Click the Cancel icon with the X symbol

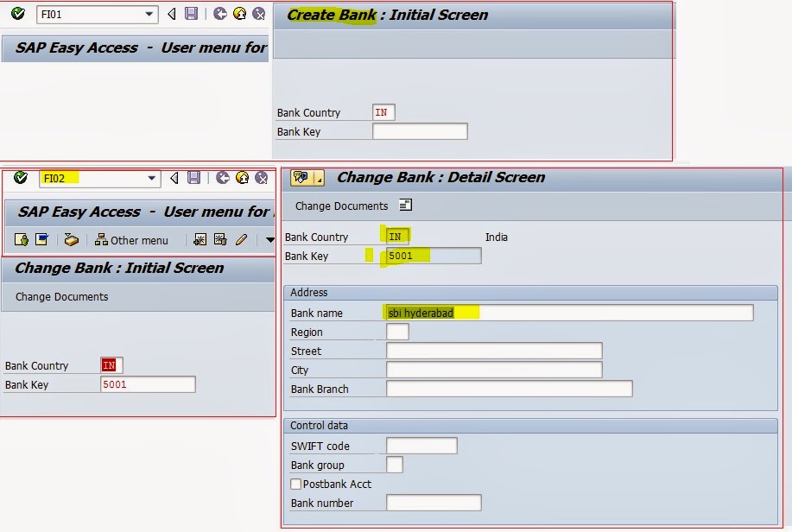(x=260, y=178)
